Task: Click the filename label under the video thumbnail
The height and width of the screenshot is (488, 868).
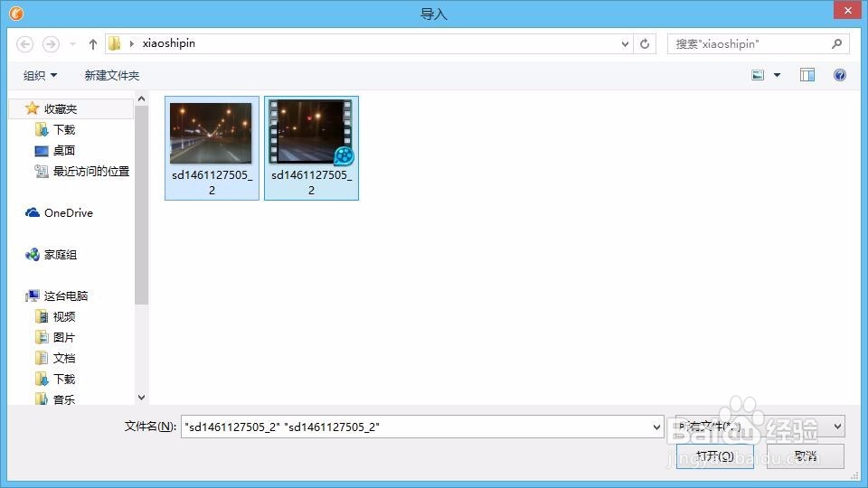Action: tap(311, 182)
